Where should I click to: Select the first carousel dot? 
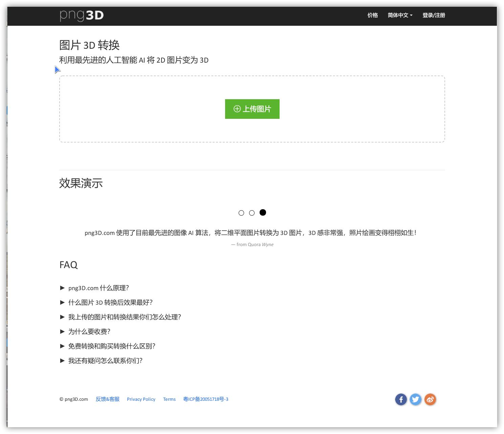point(242,213)
